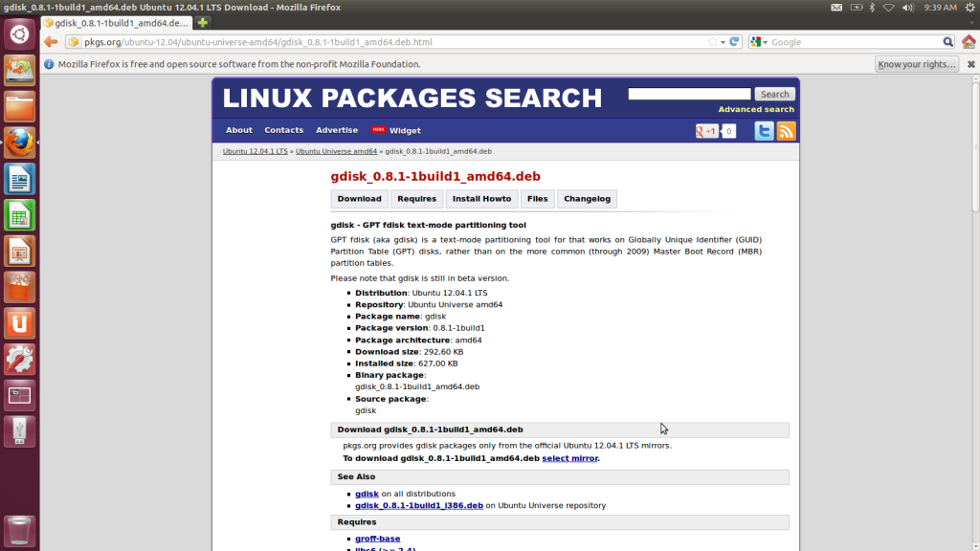This screenshot has width=980, height=551.
Task: Open the Contacts menu link
Action: coord(283,130)
